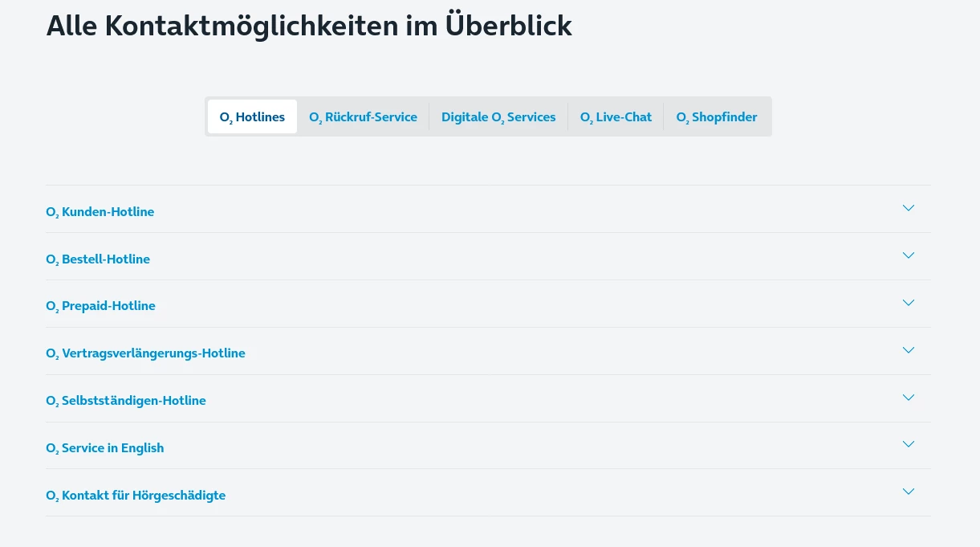This screenshot has width=980, height=547.
Task: Switch to the O2 Rückruf-Service tab
Action: [x=363, y=117]
